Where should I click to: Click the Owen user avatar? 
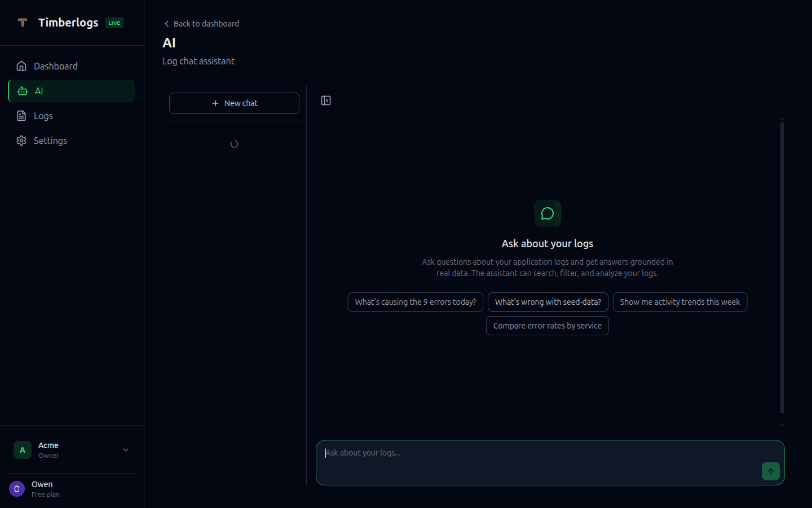pyautogui.click(x=16, y=489)
